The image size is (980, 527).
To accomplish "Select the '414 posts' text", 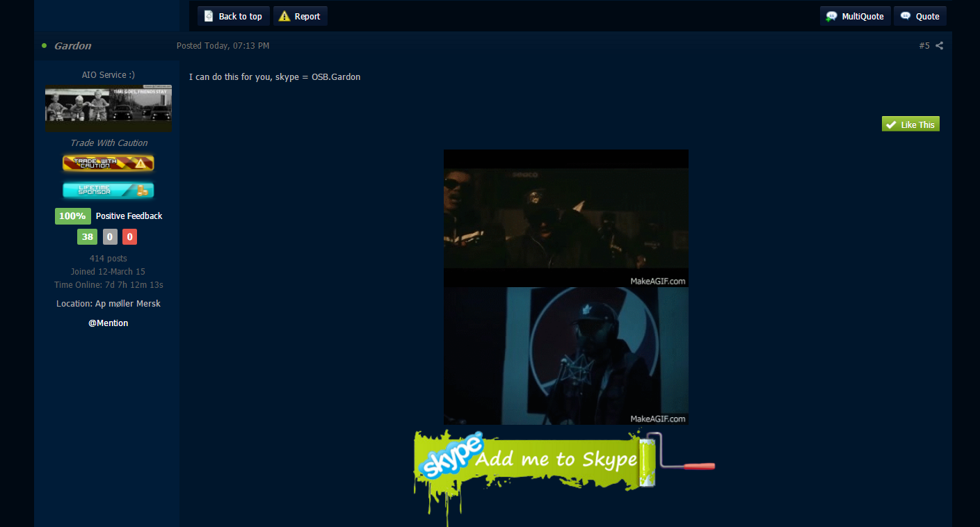I will point(109,259).
